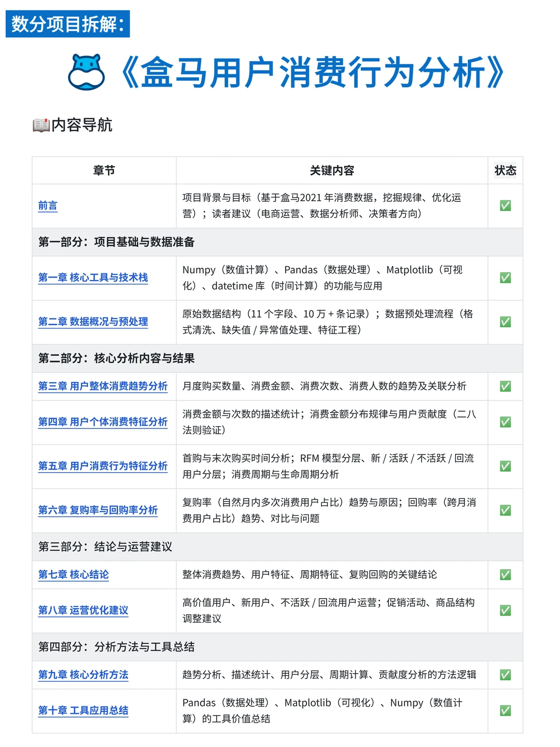Click the green checkmark for 第八章 运营优化建议
560x747 pixels.
[x=505, y=611]
